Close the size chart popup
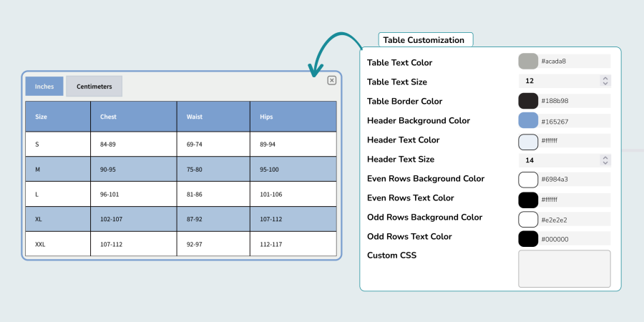 [332, 80]
